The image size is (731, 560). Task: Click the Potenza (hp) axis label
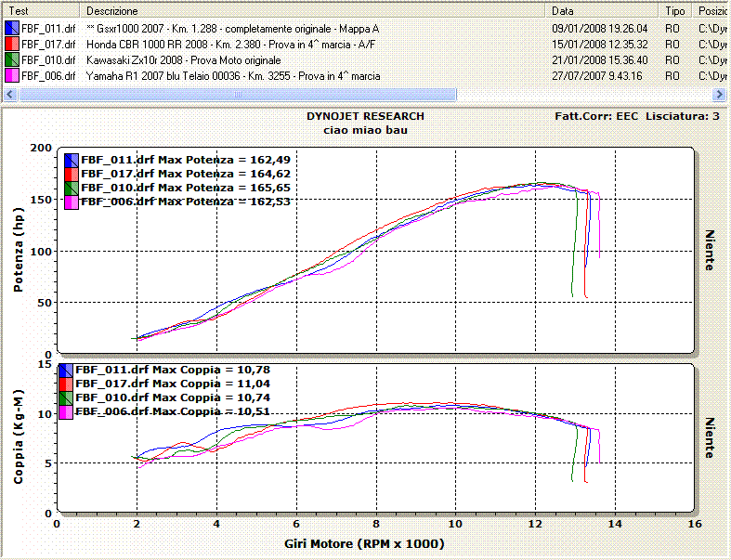point(19,250)
